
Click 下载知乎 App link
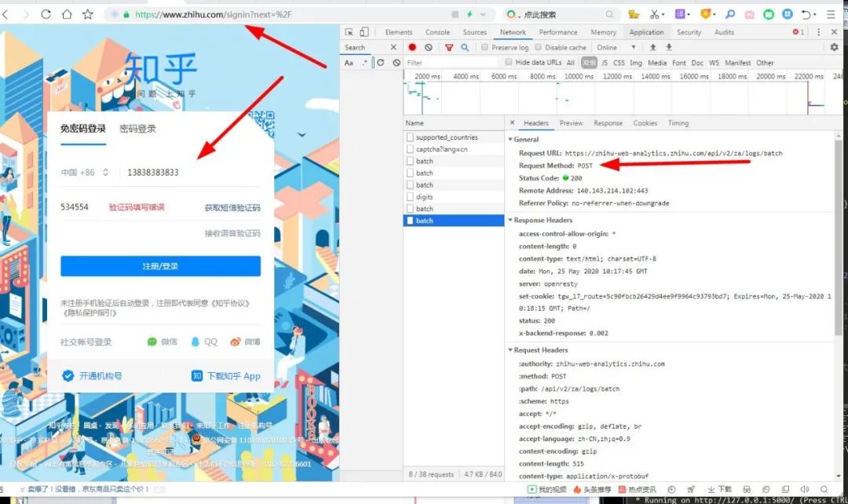point(225,376)
